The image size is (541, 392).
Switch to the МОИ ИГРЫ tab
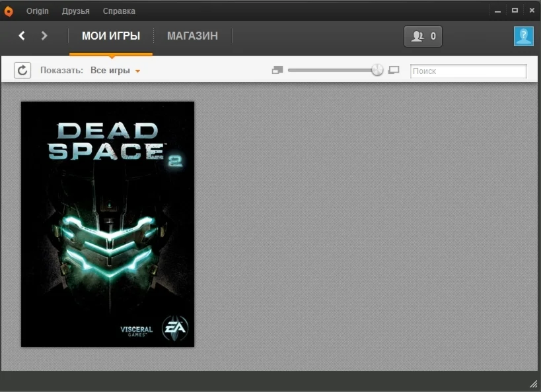coord(111,36)
